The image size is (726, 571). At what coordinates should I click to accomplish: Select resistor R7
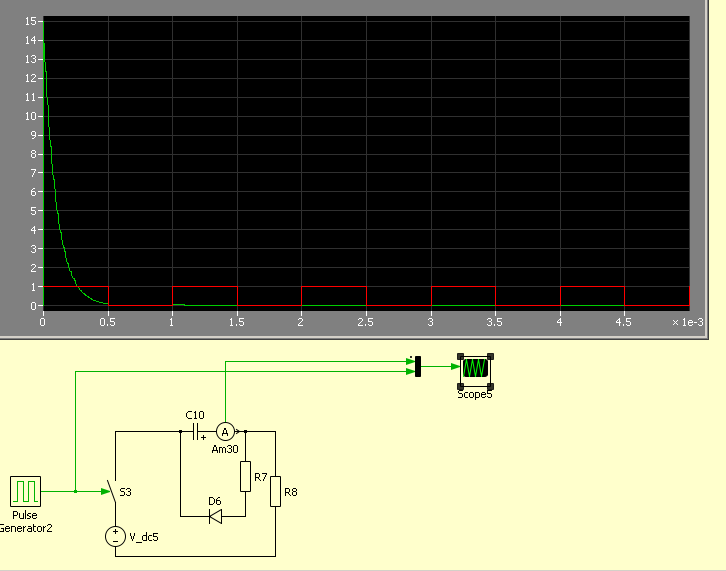click(245, 477)
